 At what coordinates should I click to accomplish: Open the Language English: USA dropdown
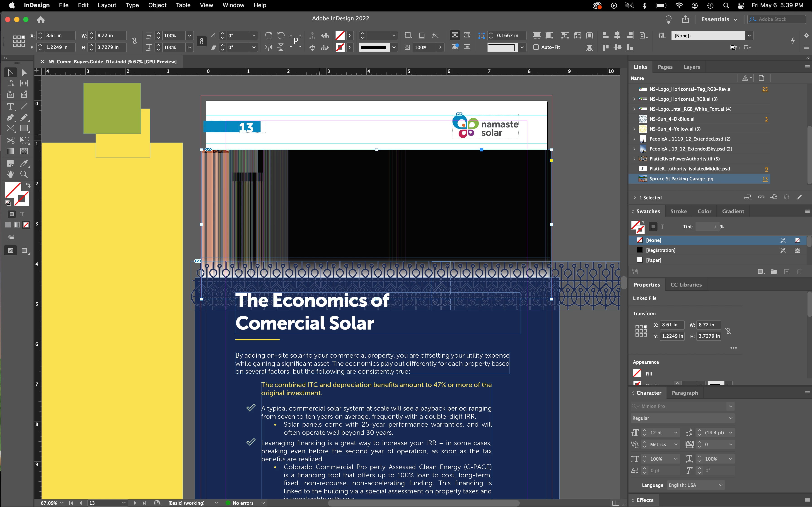coord(696,485)
